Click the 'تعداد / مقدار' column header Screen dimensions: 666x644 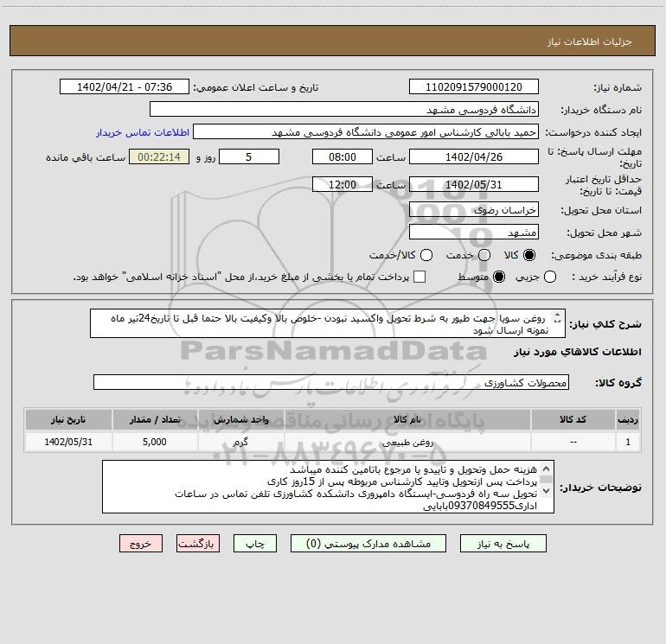155,419
